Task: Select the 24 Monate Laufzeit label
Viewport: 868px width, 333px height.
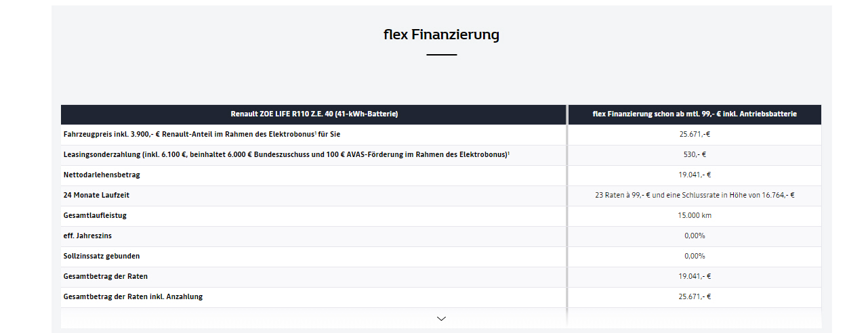Action: tap(96, 196)
